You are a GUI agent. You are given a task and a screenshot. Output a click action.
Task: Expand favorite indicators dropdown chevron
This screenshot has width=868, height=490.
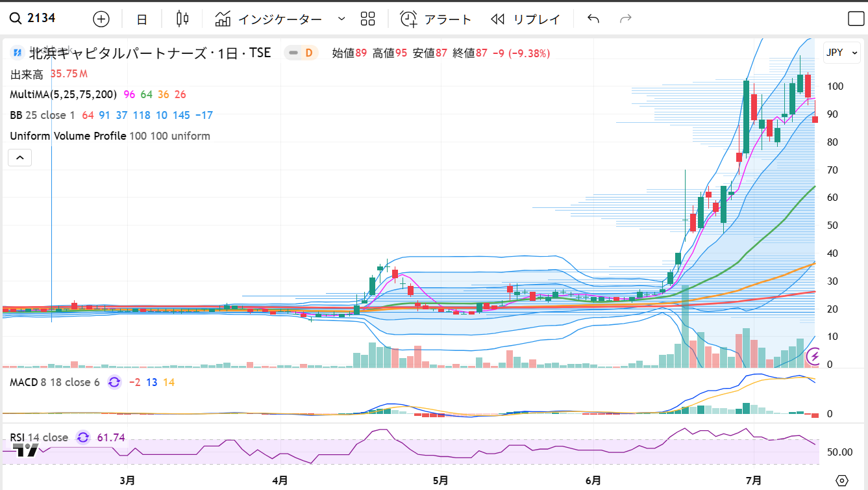[341, 19]
